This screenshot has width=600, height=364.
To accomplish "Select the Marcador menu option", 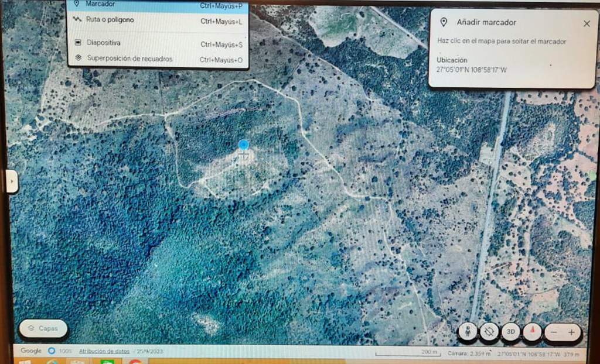I will tap(100, 5).
